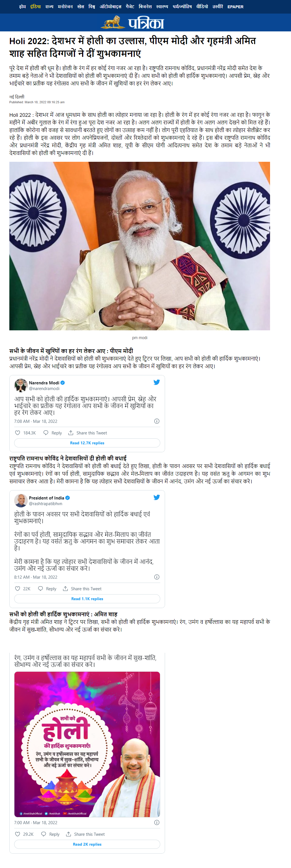Click heart icon on President of India tweet
The image size is (291, 868).
pos(18,589)
